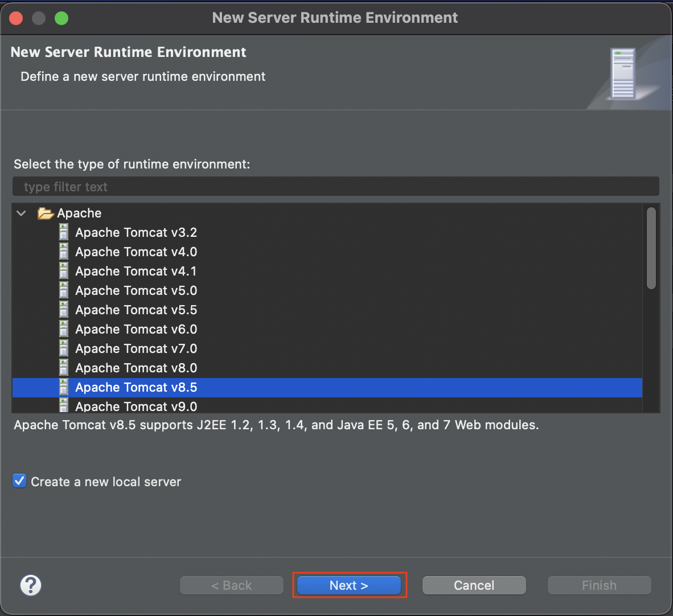Select Apache Tomcat v9.0 runtime
Screen dimensions: 673x616
(327, 406)
